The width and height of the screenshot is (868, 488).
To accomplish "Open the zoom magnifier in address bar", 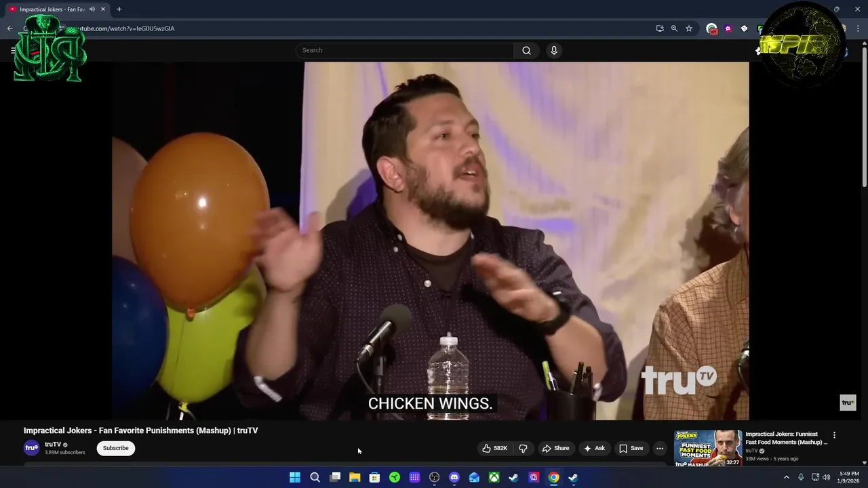I will 674,28.
